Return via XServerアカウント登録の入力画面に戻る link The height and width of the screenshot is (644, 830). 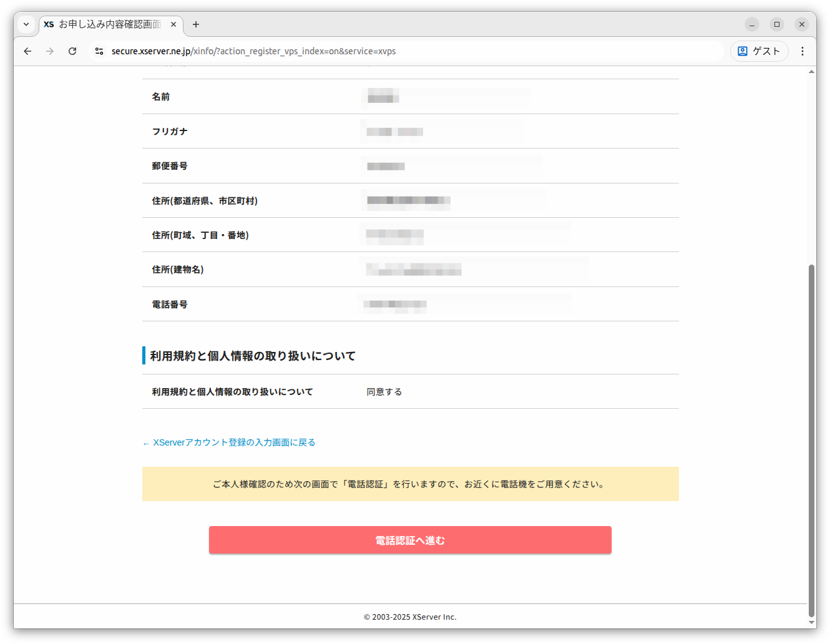(229, 442)
